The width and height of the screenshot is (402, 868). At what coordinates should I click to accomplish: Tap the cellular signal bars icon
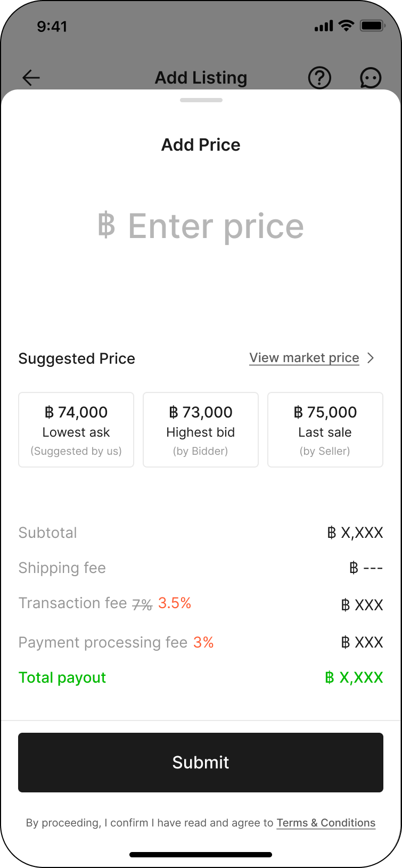click(324, 26)
